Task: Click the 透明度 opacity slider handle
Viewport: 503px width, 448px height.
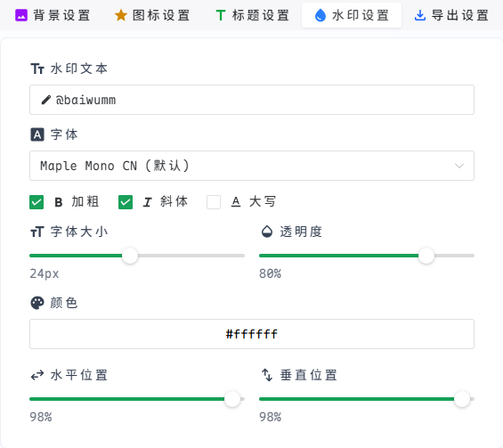Action: point(426,256)
